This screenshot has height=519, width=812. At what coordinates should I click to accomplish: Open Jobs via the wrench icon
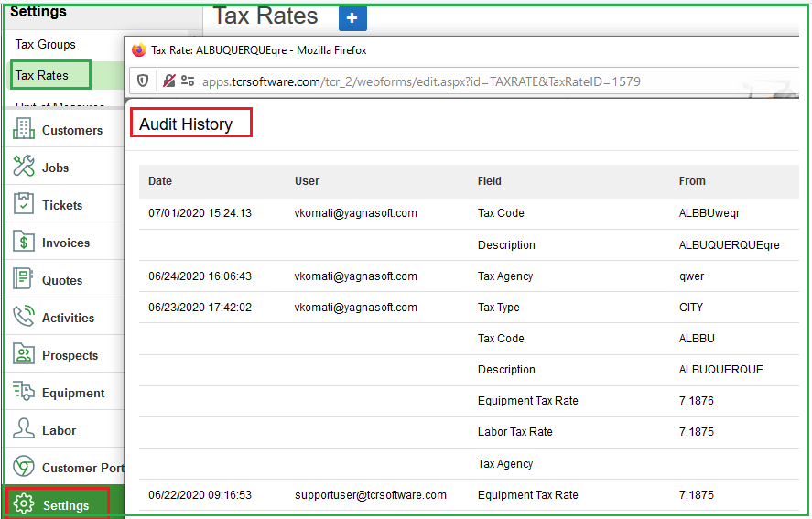point(24,168)
